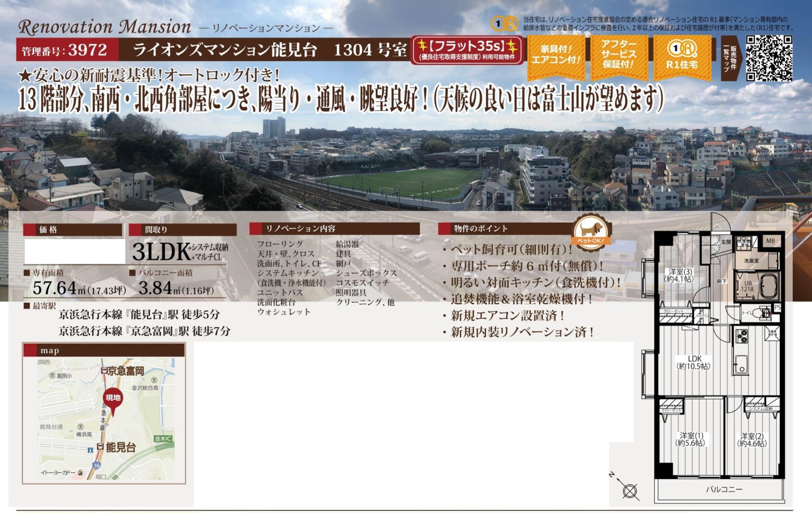This screenshot has height=513, width=812.
Task: Click the 価格 section header
Action: point(73,230)
